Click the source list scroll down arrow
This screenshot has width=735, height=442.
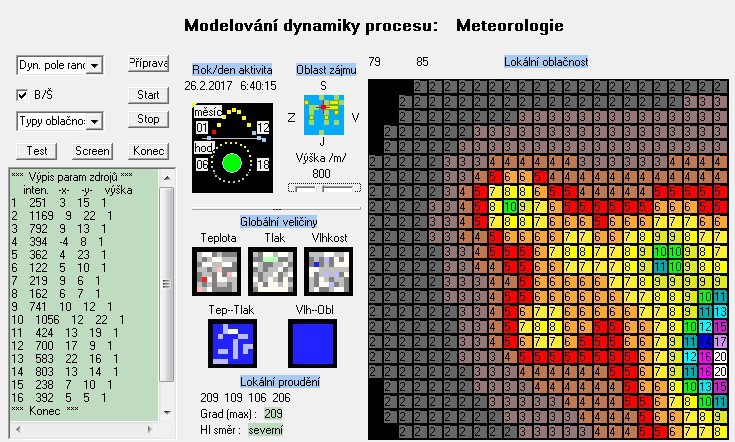[167, 413]
